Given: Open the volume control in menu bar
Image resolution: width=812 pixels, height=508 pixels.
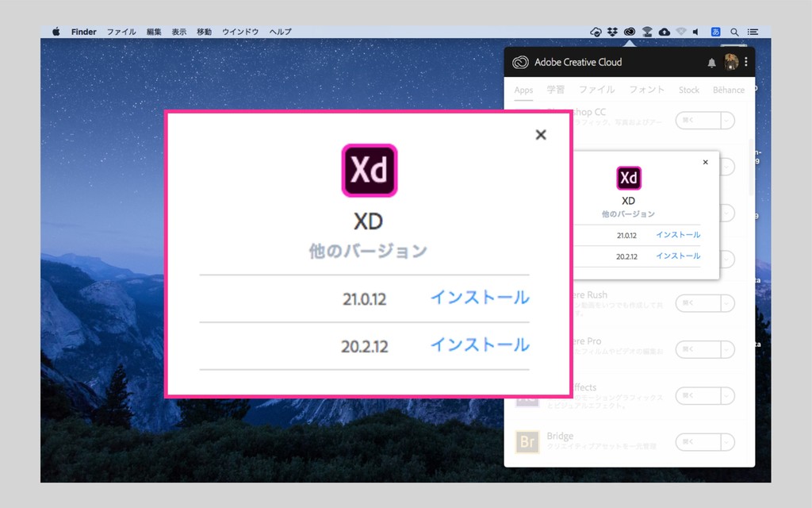Looking at the screenshot, I should pyautogui.click(x=696, y=32).
